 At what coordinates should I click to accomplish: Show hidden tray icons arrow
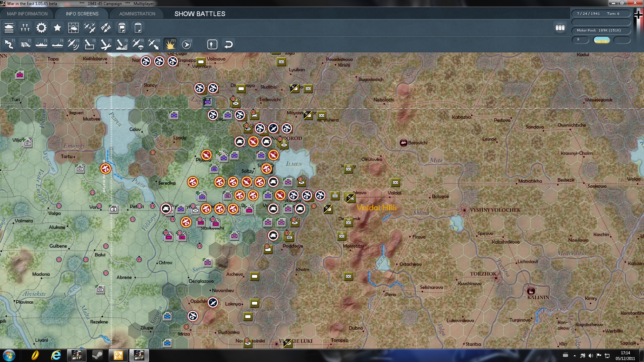click(575, 356)
